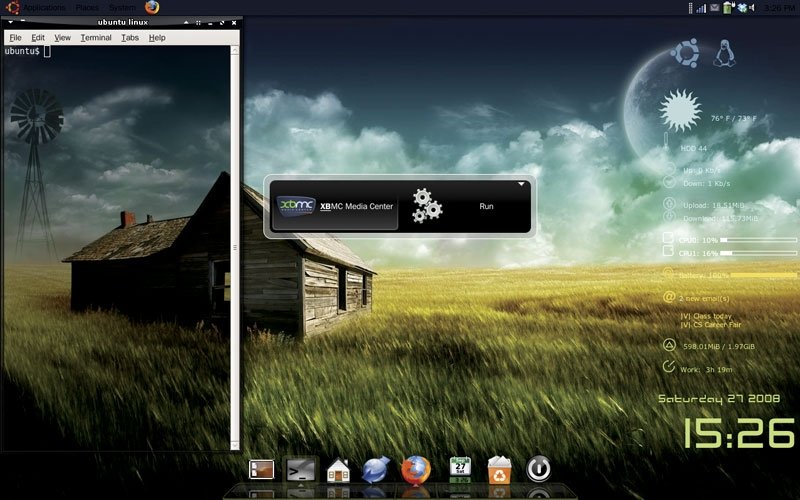Click the mail envelope tray icon
Viewport: 800px width, 500px height.
click(714, 8)
